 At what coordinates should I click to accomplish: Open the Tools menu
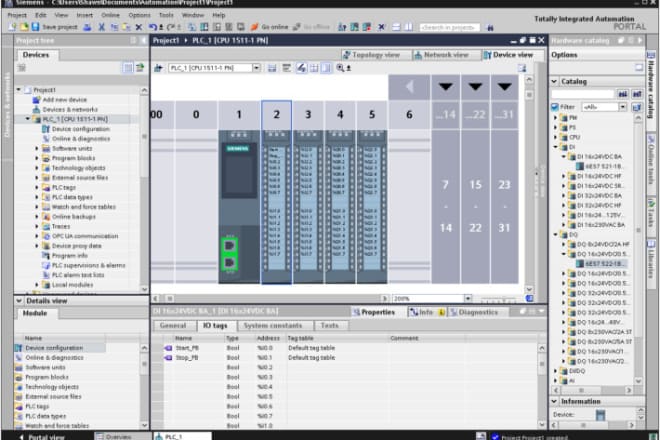tap(166, 15)
